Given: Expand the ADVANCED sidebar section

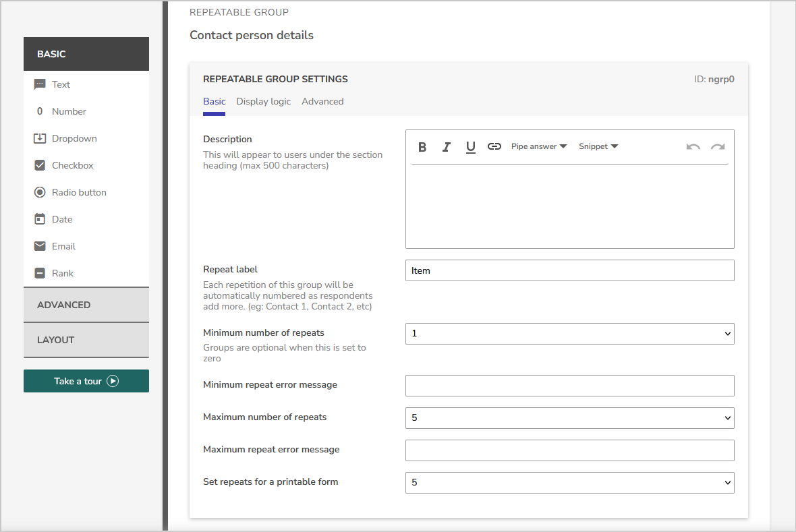Looking at the screenshot, I should pos(86,305).
